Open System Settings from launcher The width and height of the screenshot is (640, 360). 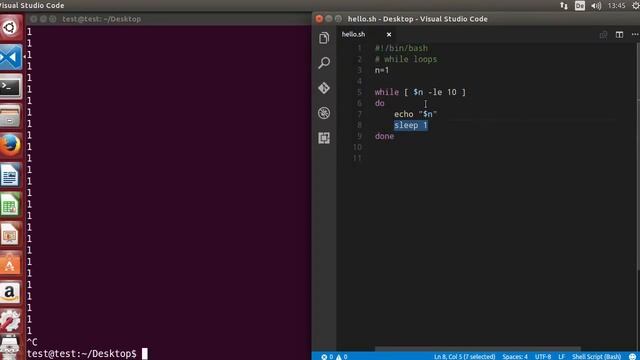11,321
